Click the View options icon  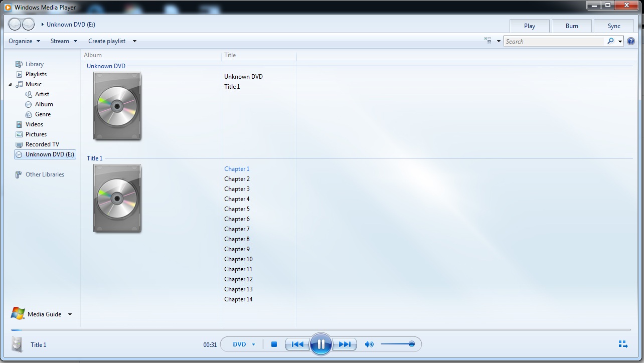click(488, 41)
